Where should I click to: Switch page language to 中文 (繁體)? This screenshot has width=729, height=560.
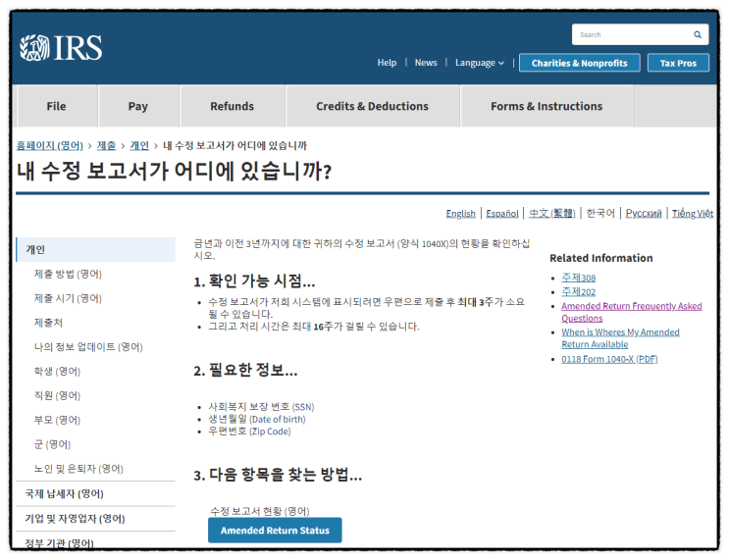tap(551, 214)
